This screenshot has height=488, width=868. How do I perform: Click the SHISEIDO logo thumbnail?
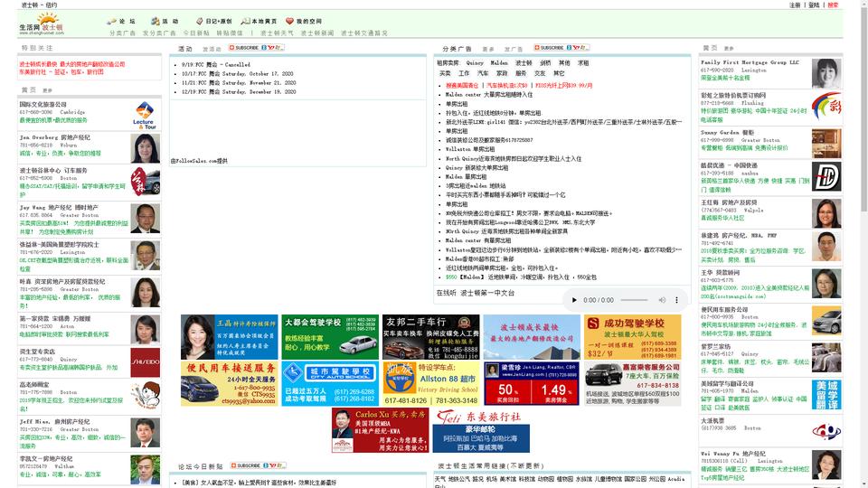[x=145, y=362]
